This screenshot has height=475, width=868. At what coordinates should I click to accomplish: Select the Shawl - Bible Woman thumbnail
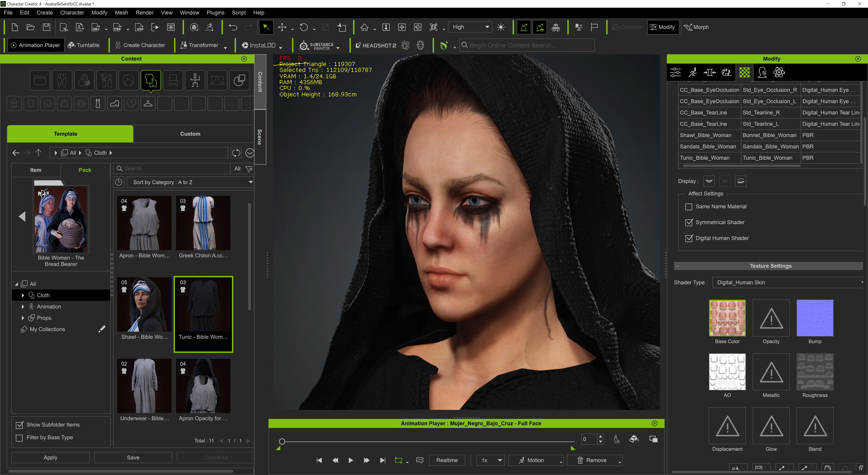(x=144, y=305)
